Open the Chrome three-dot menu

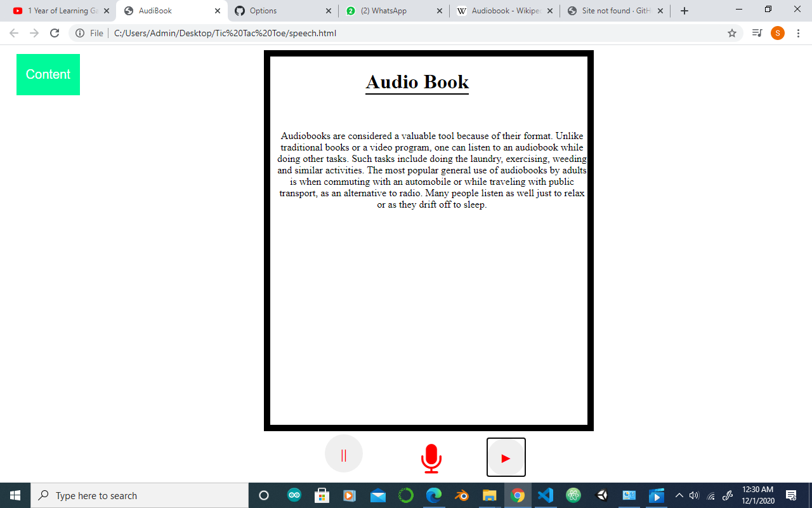tap(798, 33)
